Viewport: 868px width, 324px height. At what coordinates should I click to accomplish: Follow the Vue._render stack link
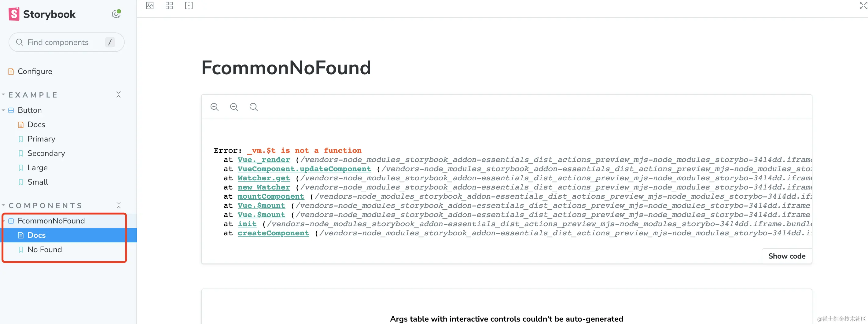click(x=264, y=160)
